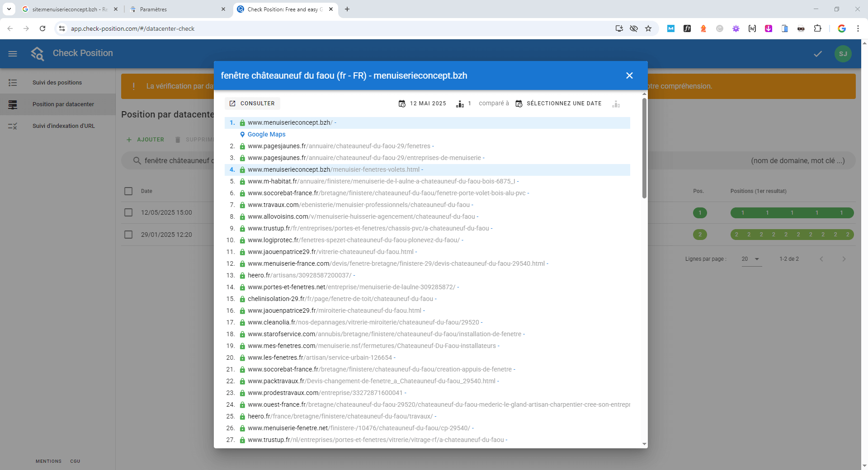Open the hamburger navigation menu
This screenshot has height=470, width=868.
(13, 54)
